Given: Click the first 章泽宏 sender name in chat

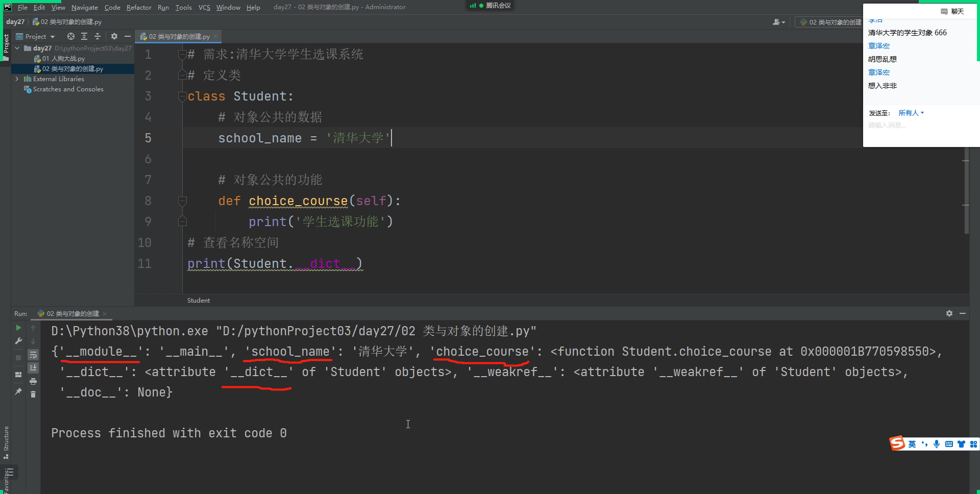Looking at the screenshot, I should [879, 46].
